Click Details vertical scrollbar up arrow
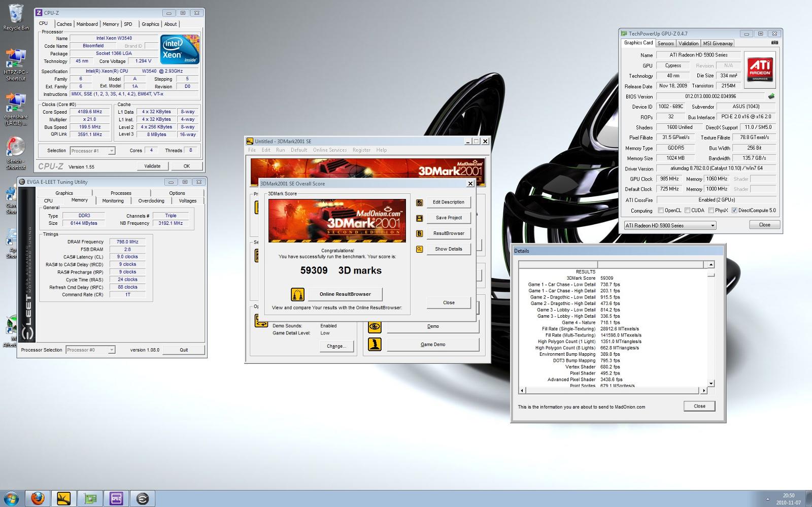The image size is (812, 507). [711, 264]
